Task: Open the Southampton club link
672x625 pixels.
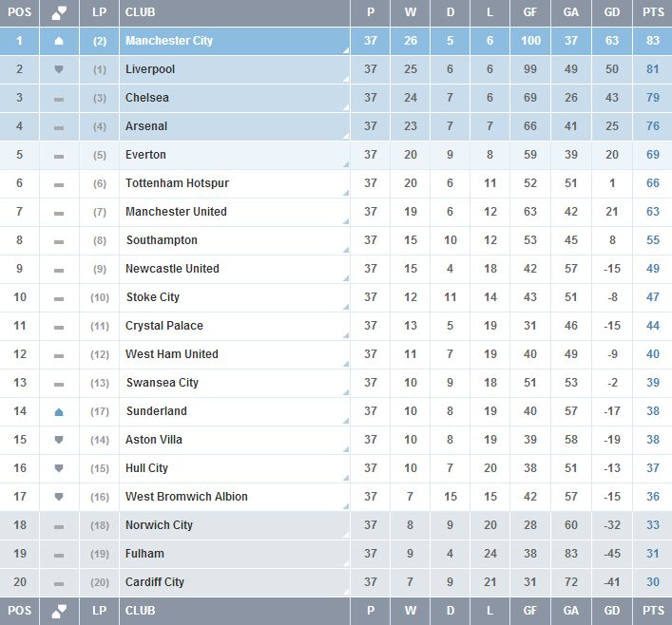Action: tap(162, 240)
